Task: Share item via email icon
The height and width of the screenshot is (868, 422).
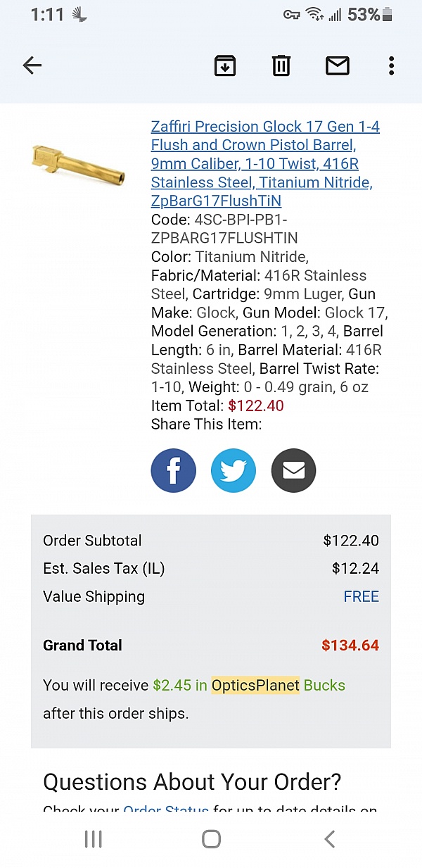Action: pos(293,470)
